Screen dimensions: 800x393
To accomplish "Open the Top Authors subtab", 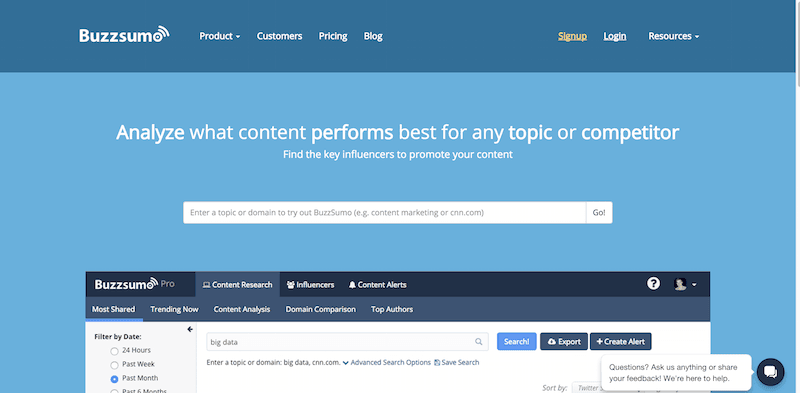I will pyautogui.click(x=392, y=309).
